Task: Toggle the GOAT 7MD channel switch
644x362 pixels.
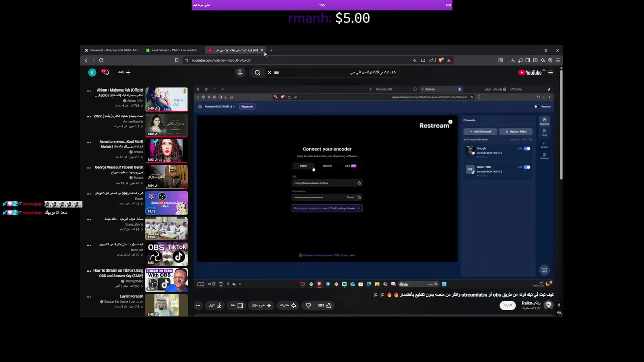Action: tap(526, 167)
